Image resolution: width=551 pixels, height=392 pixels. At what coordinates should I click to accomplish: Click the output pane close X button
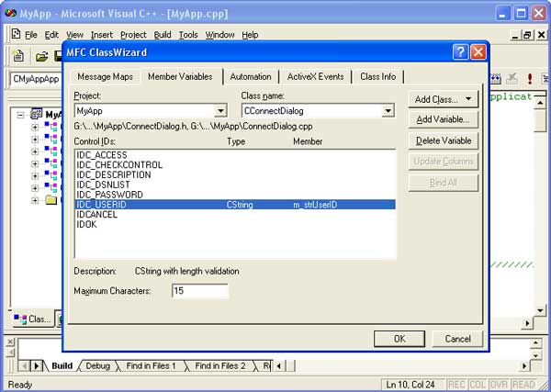point(10,342)
